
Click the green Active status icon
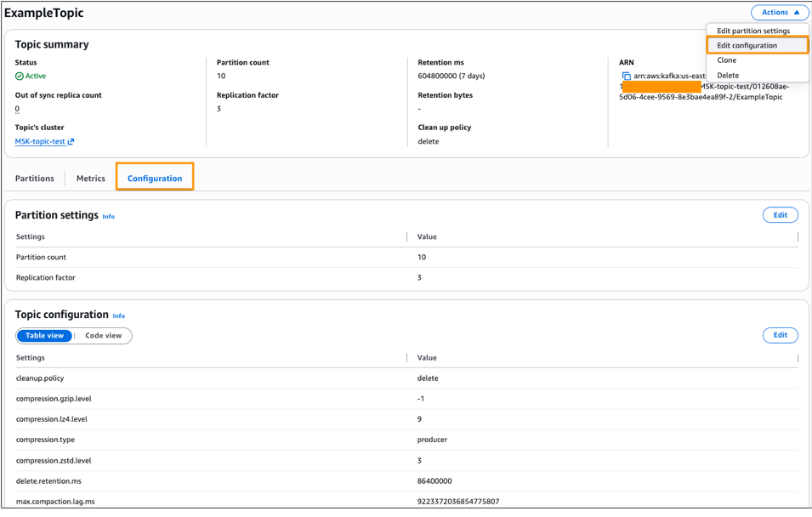[20, 77]
